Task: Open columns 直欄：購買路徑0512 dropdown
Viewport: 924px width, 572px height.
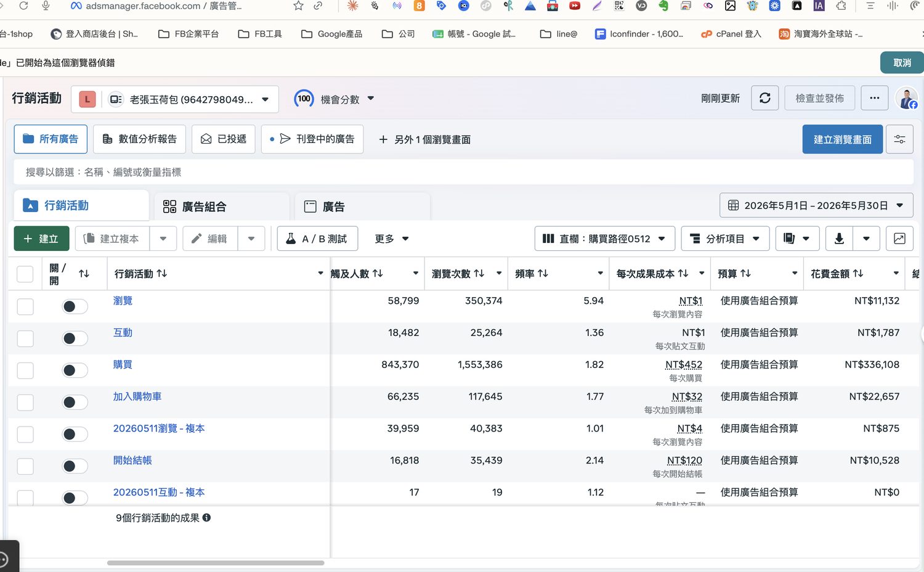Action: [x=604, y=239]
